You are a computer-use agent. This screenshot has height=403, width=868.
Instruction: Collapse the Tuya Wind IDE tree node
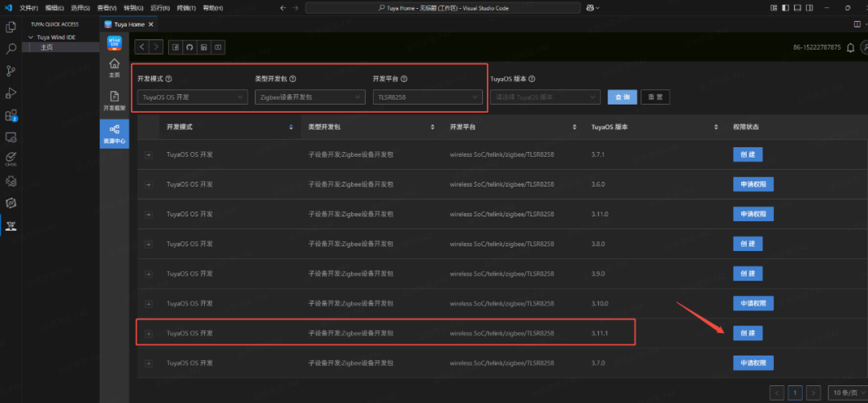tap(31, 37)
